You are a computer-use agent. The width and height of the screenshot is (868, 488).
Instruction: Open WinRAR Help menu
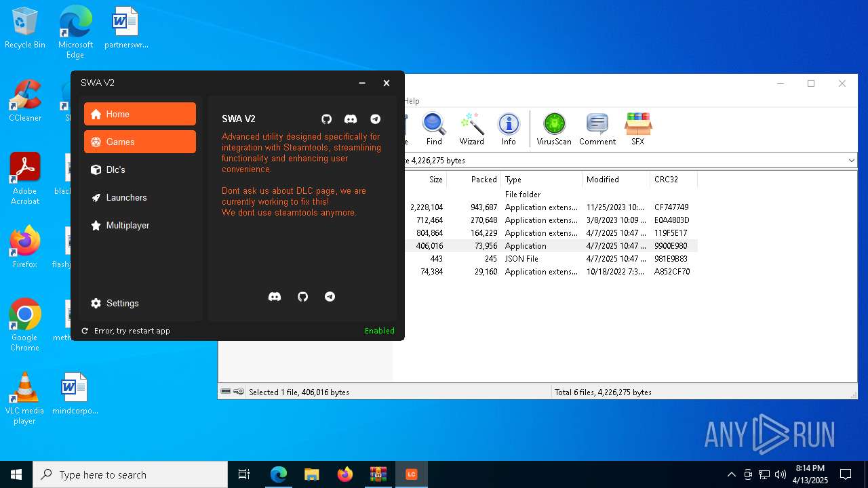tap(412, 101)
